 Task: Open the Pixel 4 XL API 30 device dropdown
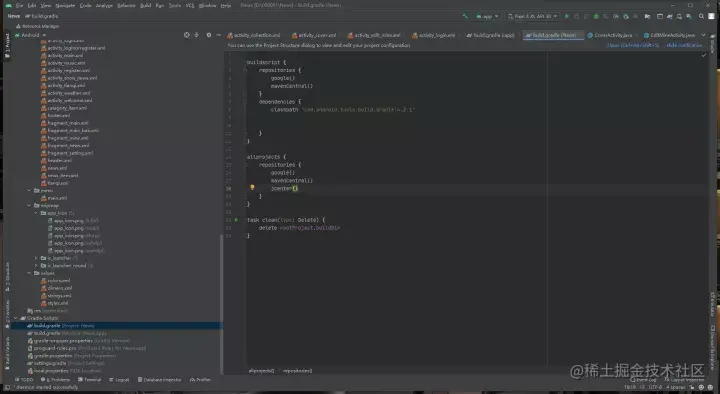point(533,16)
